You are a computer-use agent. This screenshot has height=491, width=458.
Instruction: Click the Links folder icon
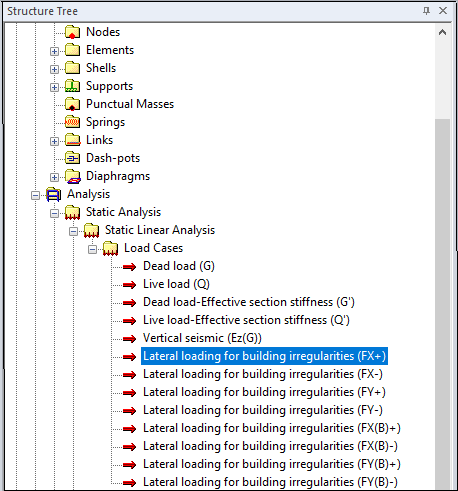[x=72, y=140]
